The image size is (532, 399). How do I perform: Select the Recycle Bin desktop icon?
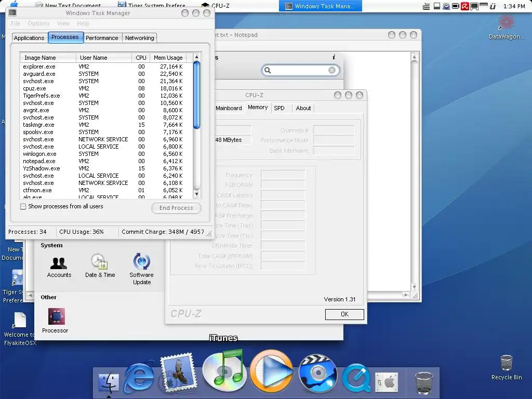[x=506, y=367]
